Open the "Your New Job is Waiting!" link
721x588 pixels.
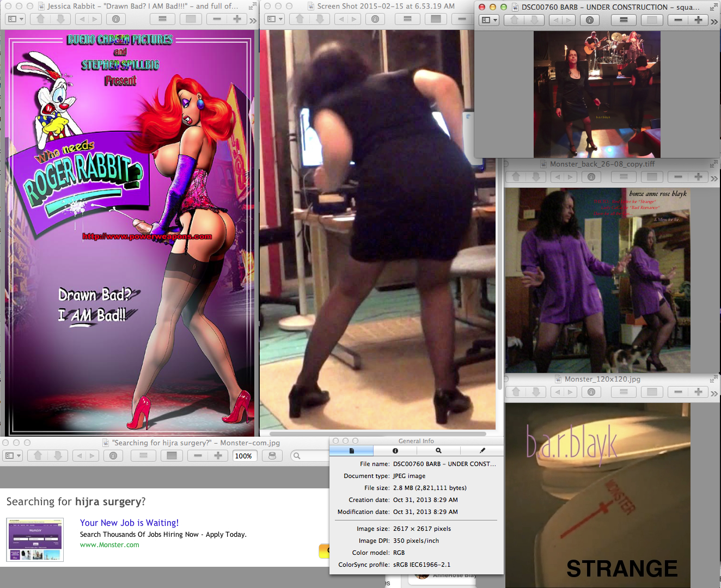point(129,523)
